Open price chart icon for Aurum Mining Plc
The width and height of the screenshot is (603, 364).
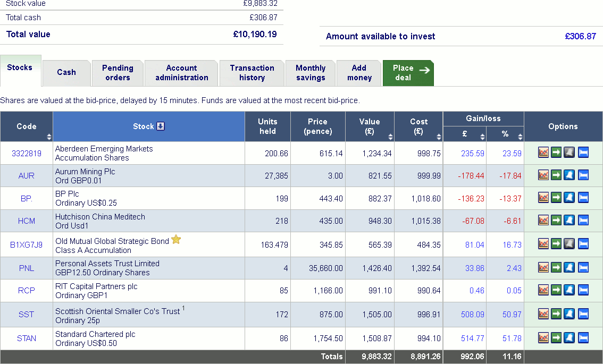tap(543, 175)
